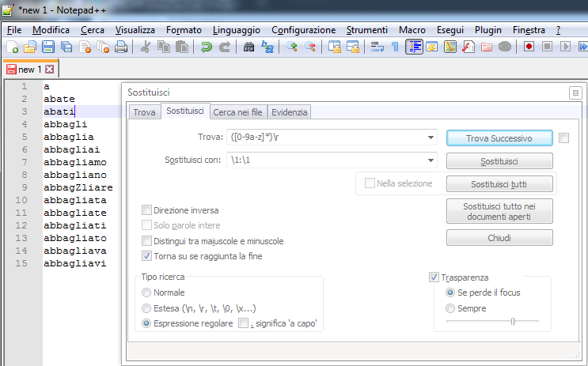The image size is (588, 366).
Task: Select the Normale search type radio button
Action: pyautogui.click(x=146, y=292)
